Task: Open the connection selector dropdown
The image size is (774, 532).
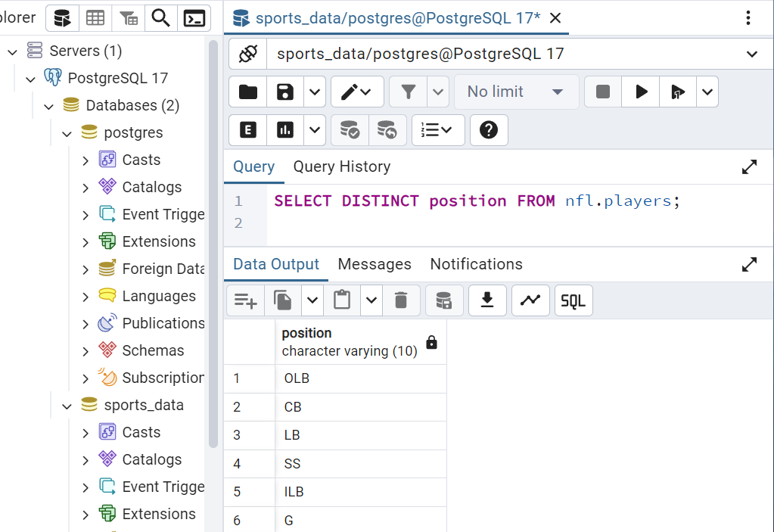Action: tap(751, 54)
